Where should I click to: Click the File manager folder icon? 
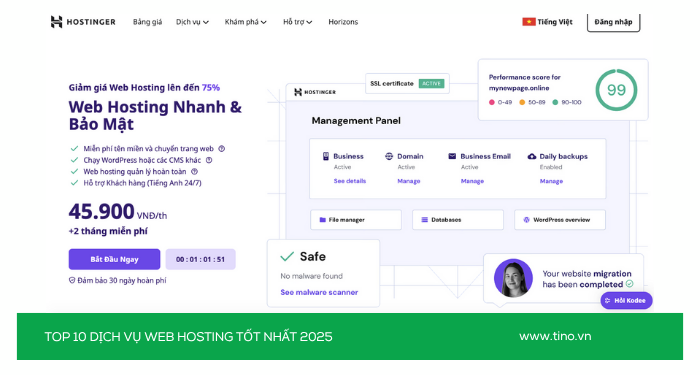(322, 220)
